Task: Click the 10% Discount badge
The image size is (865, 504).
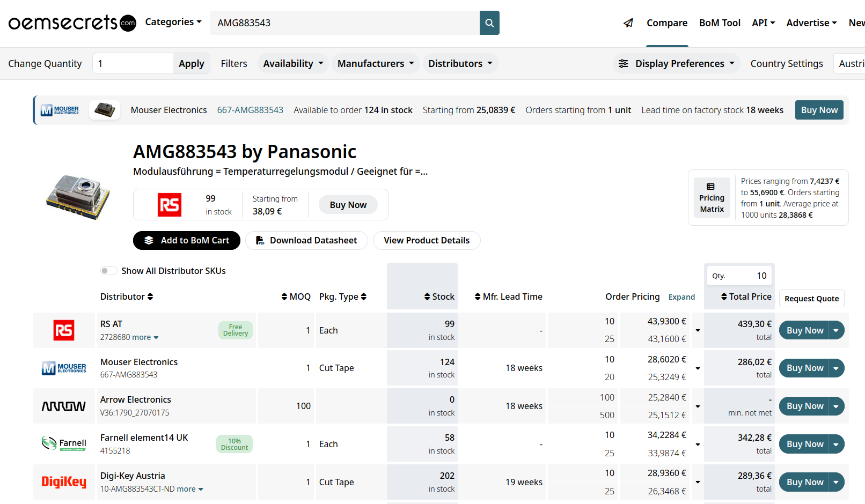Action: click(x=234, y=444)
